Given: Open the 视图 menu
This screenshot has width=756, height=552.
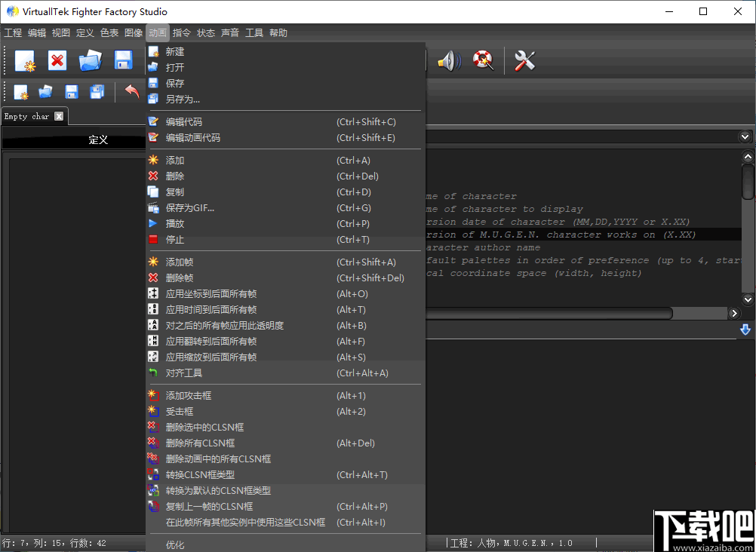Looking at the screenshot, I should pos(61,32).
